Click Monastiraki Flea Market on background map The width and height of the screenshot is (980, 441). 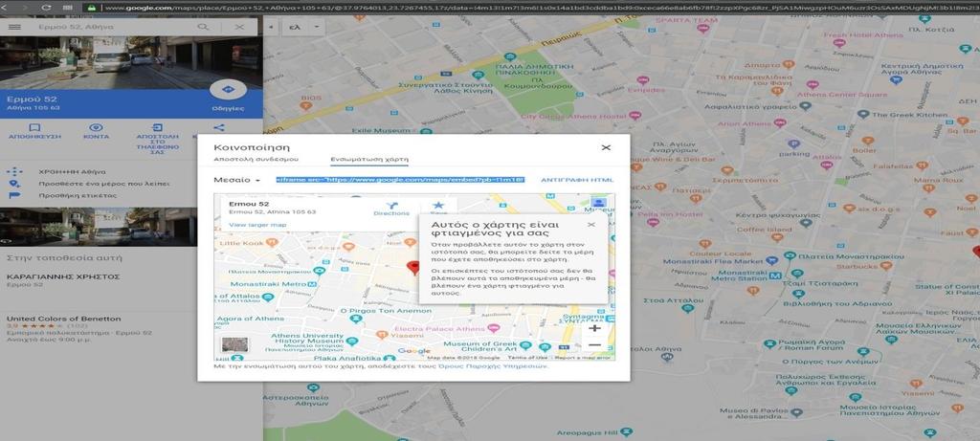click(712, 261)
